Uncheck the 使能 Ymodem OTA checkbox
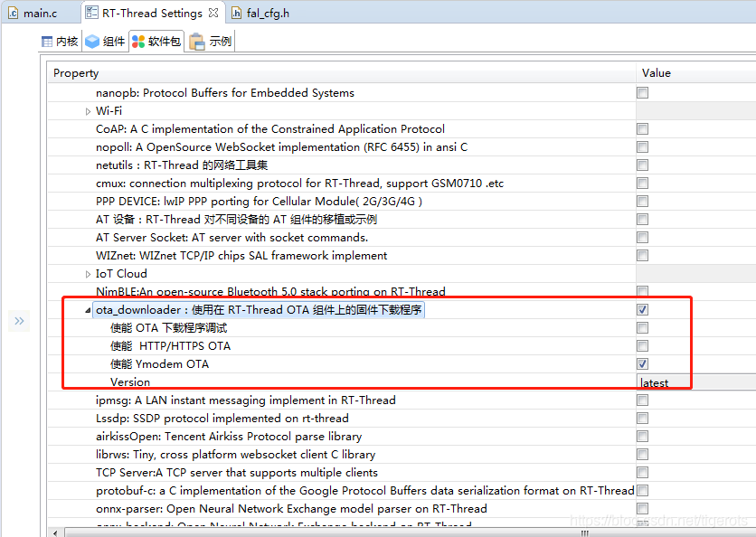The image size is (756, 537). click(642, 364)
